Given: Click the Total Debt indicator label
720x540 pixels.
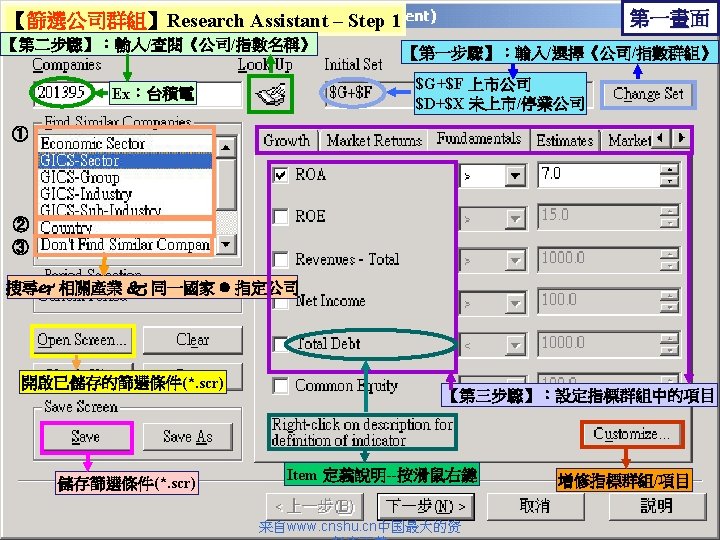Looking at the screenshot, I should pyautogui.click(x=329, y=343).
